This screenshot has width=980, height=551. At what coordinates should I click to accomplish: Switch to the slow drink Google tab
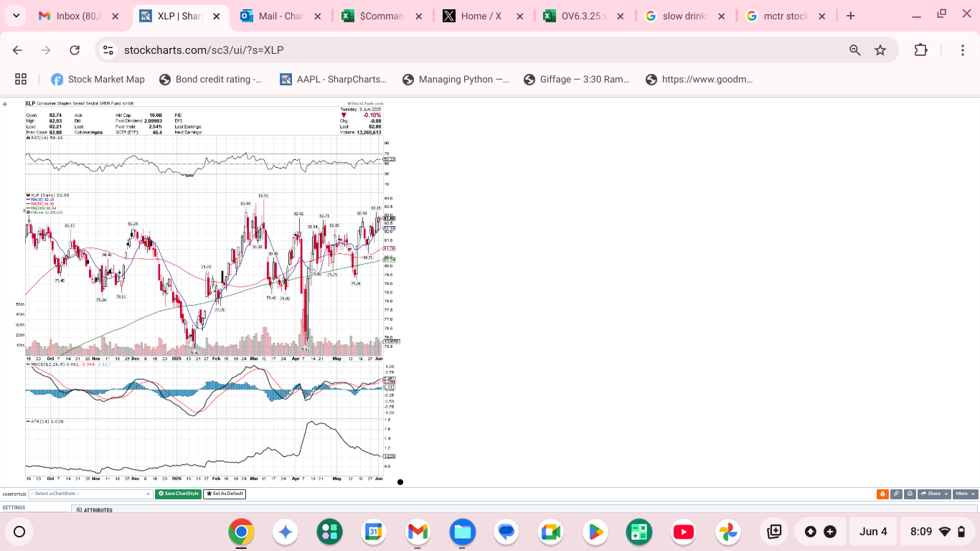(x=684, y=16)
